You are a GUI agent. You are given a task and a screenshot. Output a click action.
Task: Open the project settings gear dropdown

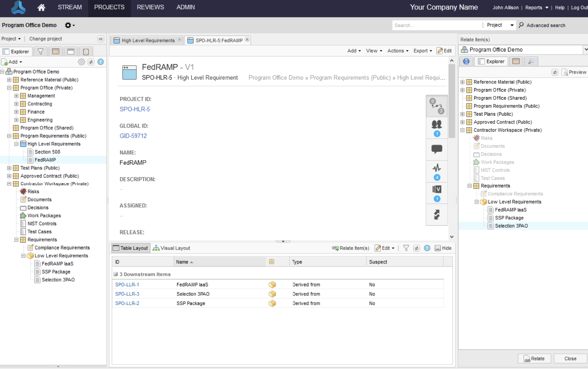point(69,25)
